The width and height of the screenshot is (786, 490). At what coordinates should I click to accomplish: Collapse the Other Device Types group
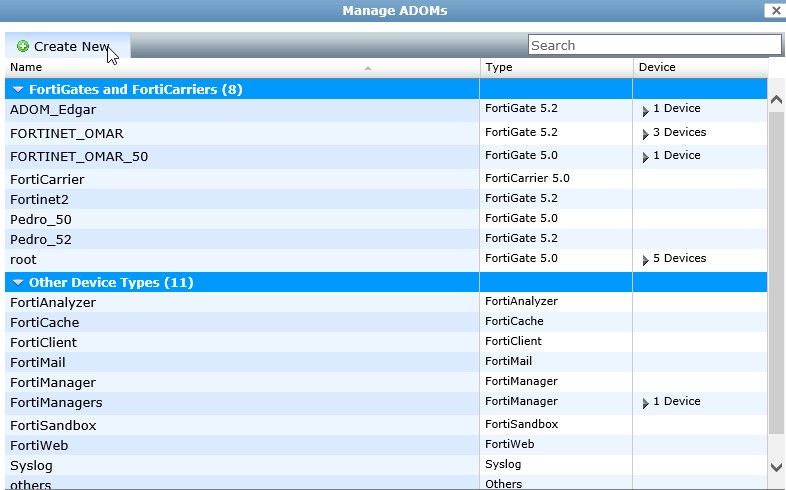pyautogui.click(x=18, y=282)
